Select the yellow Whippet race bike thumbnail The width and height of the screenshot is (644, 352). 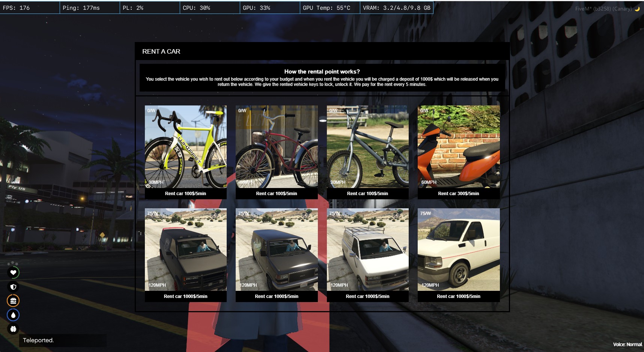pos(186,147)
